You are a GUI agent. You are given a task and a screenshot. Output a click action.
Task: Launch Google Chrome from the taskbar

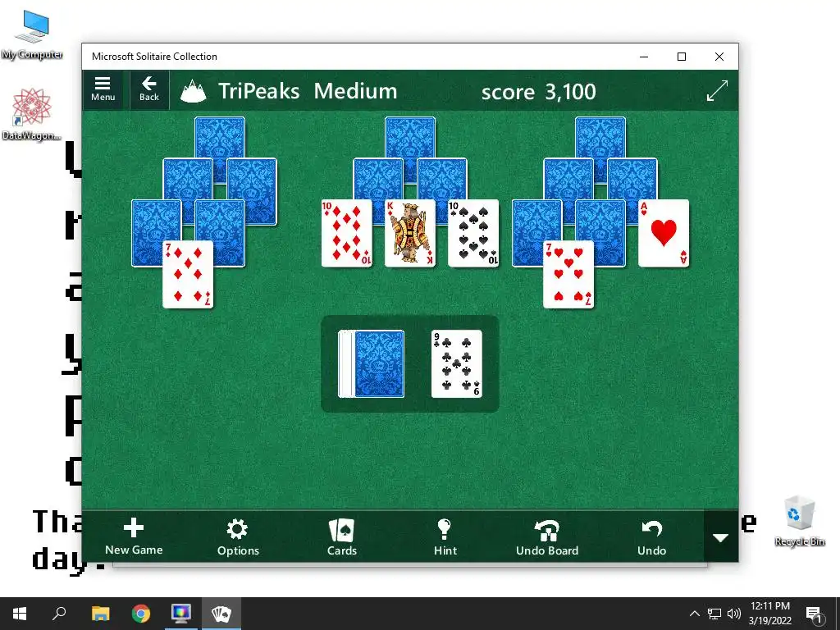point(141,614)
